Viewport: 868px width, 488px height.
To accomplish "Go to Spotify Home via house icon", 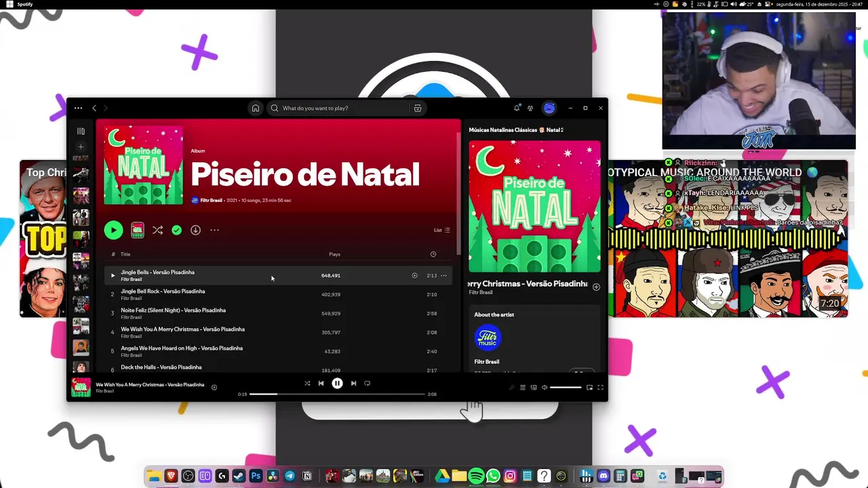I will [256, 108].
